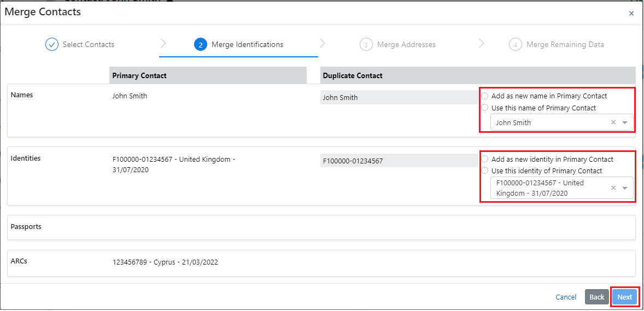Click the step 3 circle icon
644x311 pixels.
tap(366, 45)
